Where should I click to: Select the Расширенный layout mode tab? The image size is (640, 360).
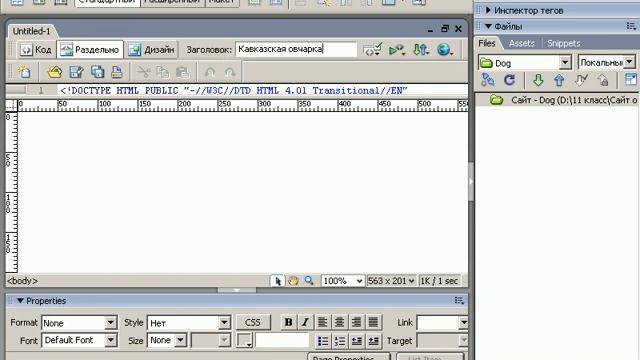click(172, 2)
